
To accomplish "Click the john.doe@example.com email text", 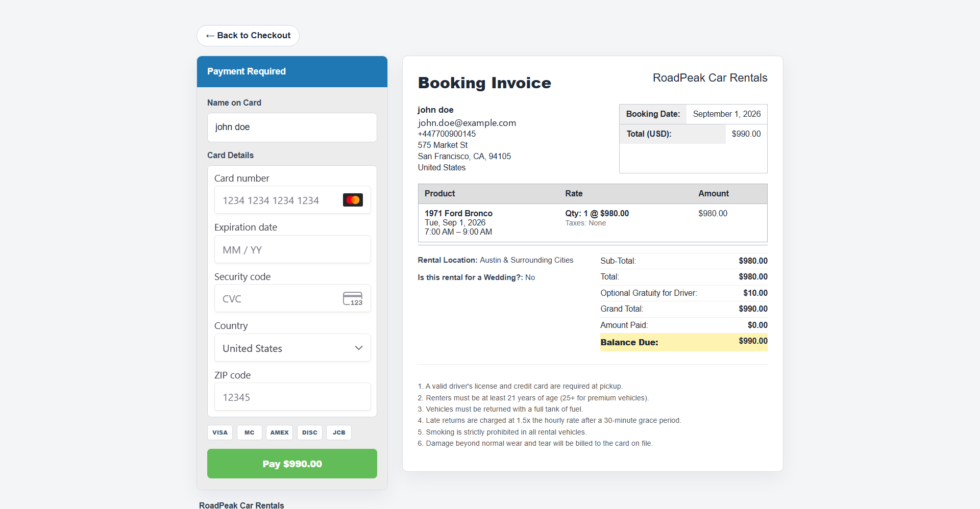I will pyautogui.click(x=467, y=123).
